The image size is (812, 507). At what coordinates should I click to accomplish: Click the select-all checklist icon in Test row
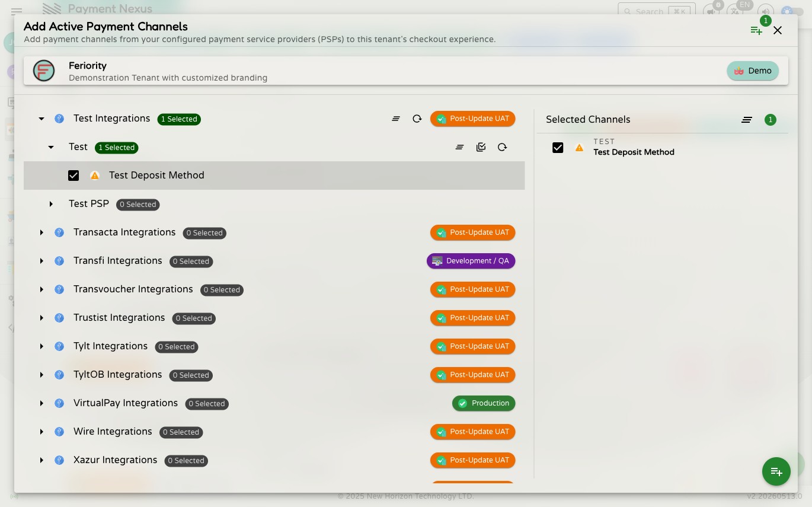tap(481, 147)
